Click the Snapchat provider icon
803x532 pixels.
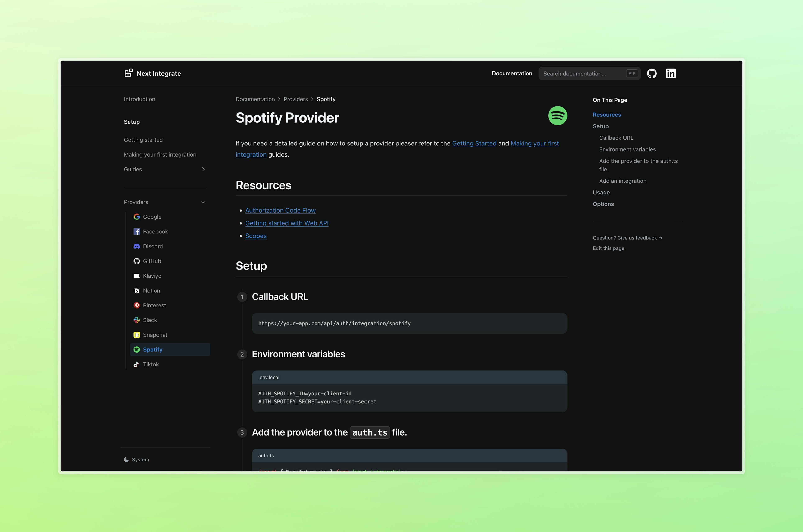[137, 334]
